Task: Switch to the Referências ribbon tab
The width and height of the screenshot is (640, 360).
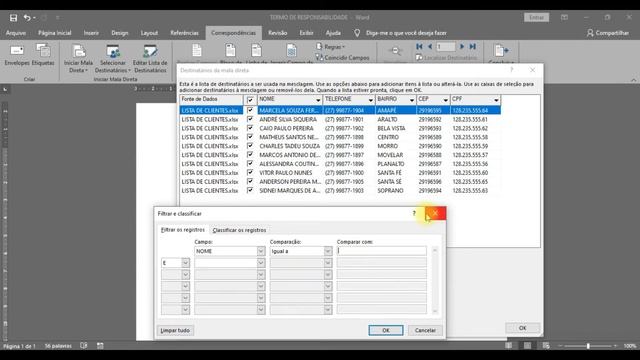Action: [x=184, y=33]
